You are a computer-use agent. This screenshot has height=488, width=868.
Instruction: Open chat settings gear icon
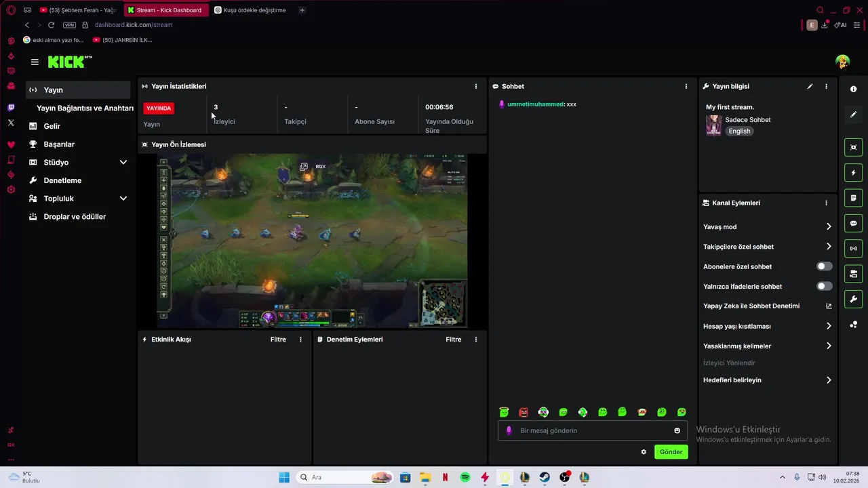[644, 452]
